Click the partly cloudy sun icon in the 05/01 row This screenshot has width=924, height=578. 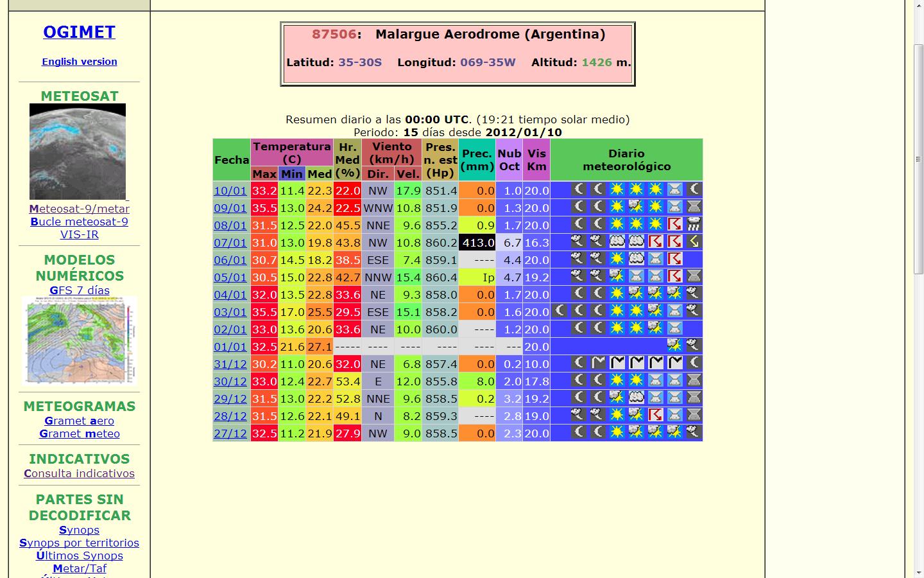pos(617,276)
